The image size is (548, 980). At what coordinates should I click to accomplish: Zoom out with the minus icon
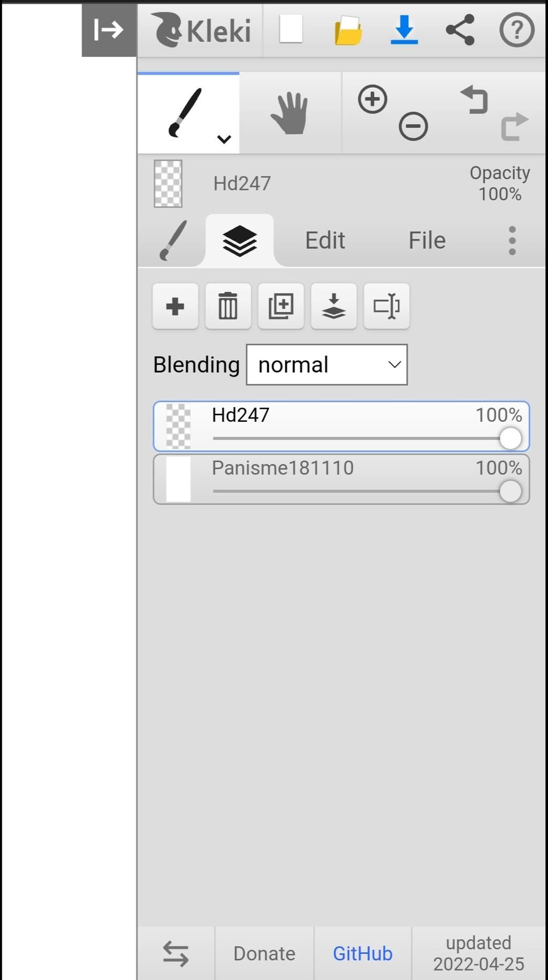413,127
